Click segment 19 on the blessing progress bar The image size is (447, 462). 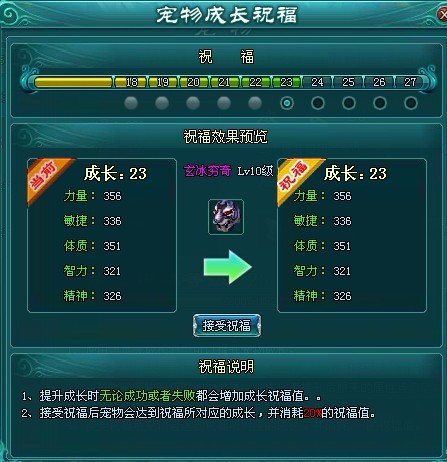[162, 82]
